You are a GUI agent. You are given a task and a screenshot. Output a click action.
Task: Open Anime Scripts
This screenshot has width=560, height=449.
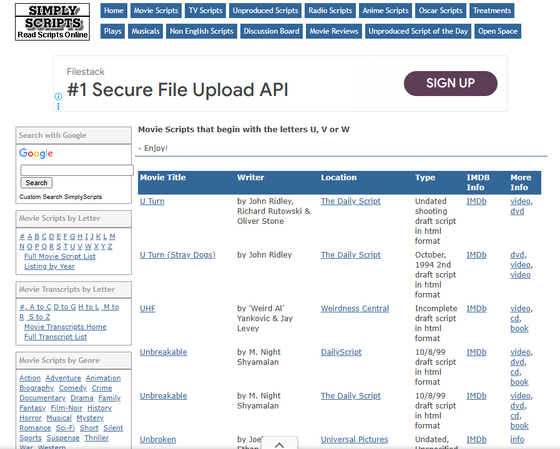[x=385, y=11]
